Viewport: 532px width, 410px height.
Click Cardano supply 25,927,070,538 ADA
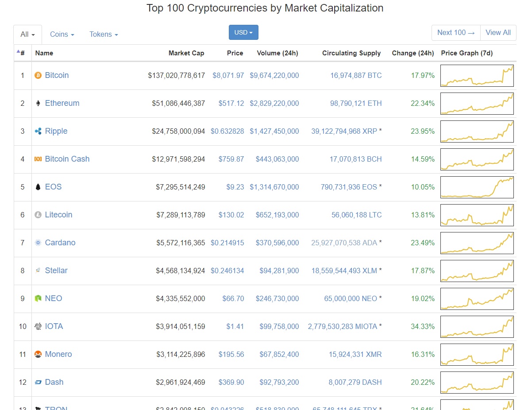[x=344, y=243]
